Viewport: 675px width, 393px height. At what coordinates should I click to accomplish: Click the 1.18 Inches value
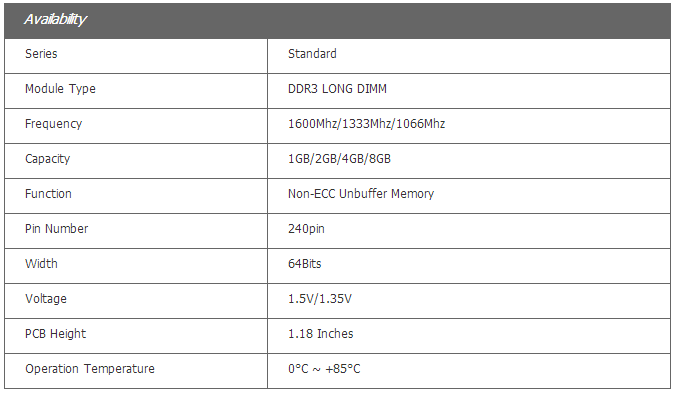[320, 334]
